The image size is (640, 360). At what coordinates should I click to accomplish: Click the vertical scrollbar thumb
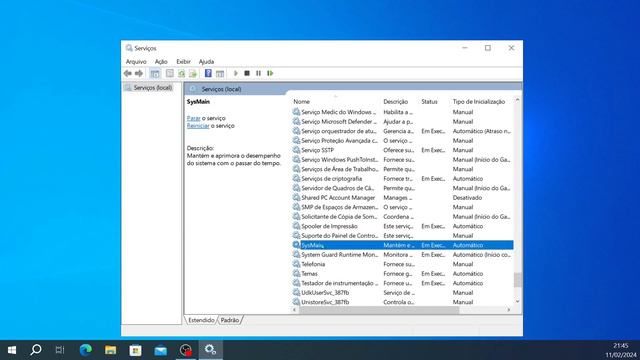click(518, 280)
